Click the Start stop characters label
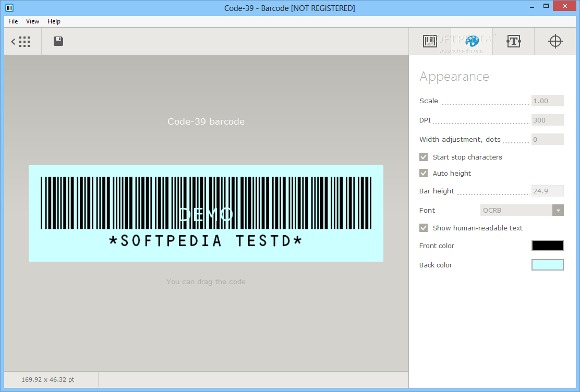This screenshot has width=580, height=392. click(467, 157)
